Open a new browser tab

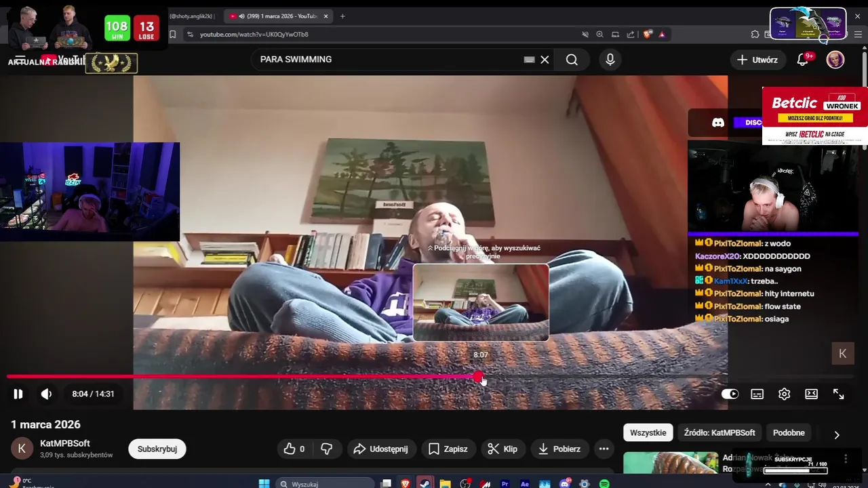342,16
